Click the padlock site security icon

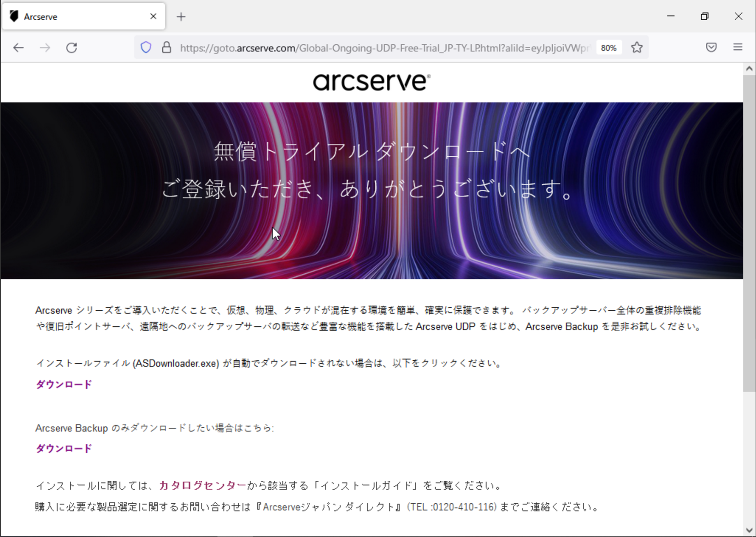(x=166, y=47)
